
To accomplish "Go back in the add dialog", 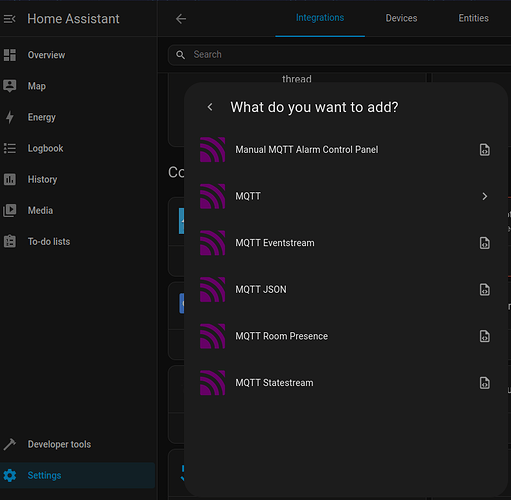I will click(x=210, y=107).
